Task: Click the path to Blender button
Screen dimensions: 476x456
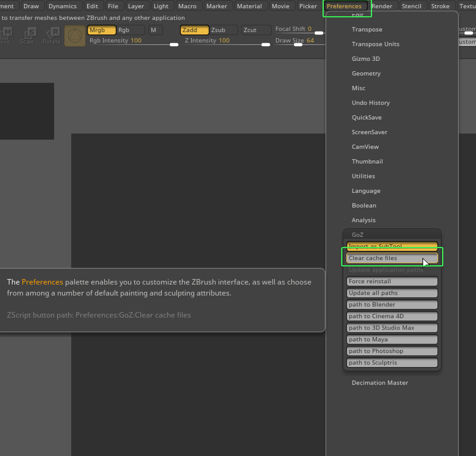Action: click(392, 304)
